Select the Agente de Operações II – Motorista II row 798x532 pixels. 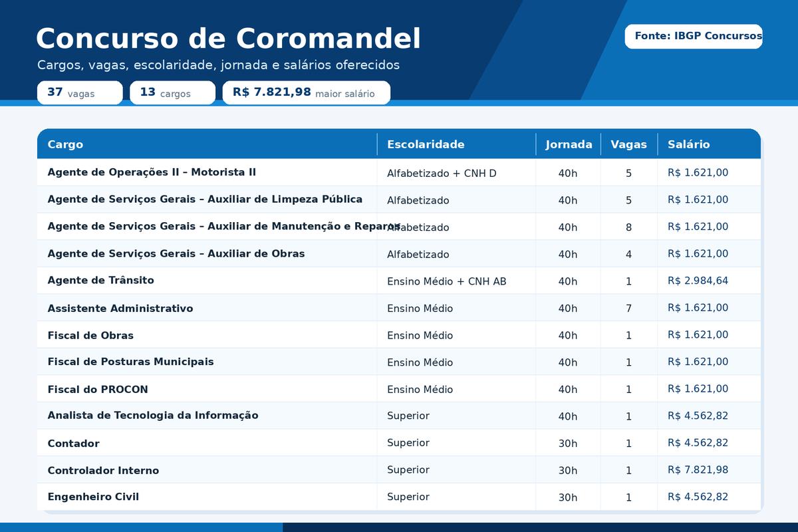[399, 172]
